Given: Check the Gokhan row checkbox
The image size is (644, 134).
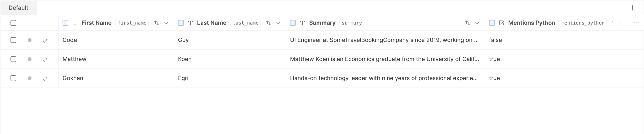Looking at the screenshot, I should (14, 78).
